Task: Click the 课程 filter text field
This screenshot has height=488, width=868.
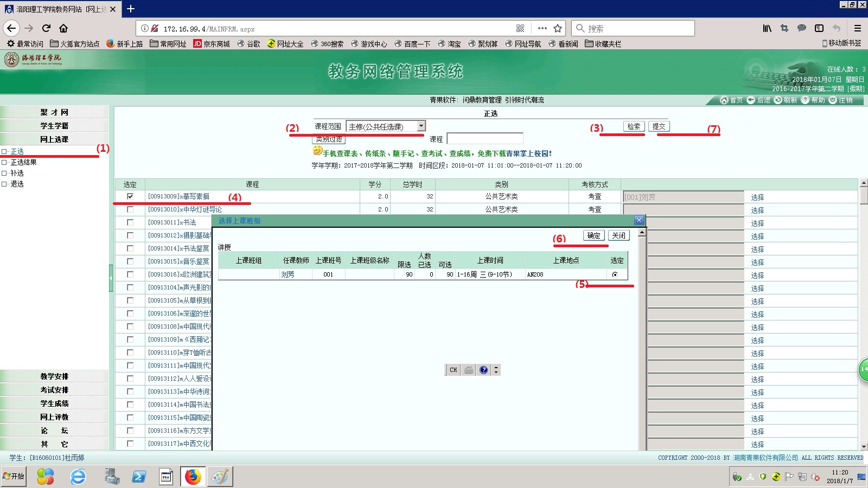Action: (x=484, y=139)
